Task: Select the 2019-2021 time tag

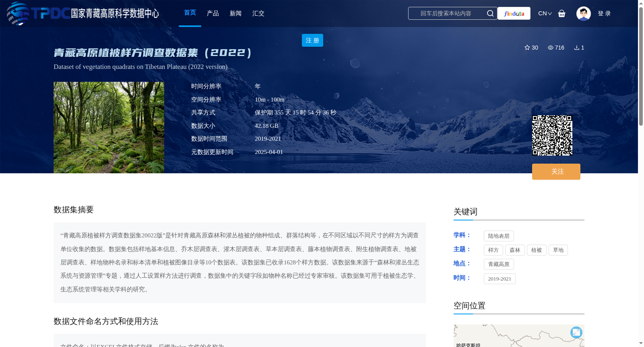Action: click(x=500, y=279)
